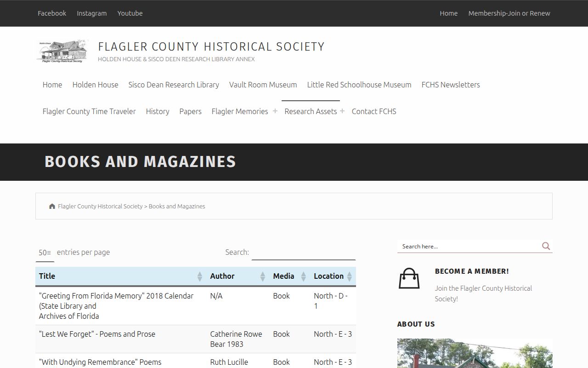Click the site logo house image
This screenshot has height=368, width=588.
tap(62, 51)
